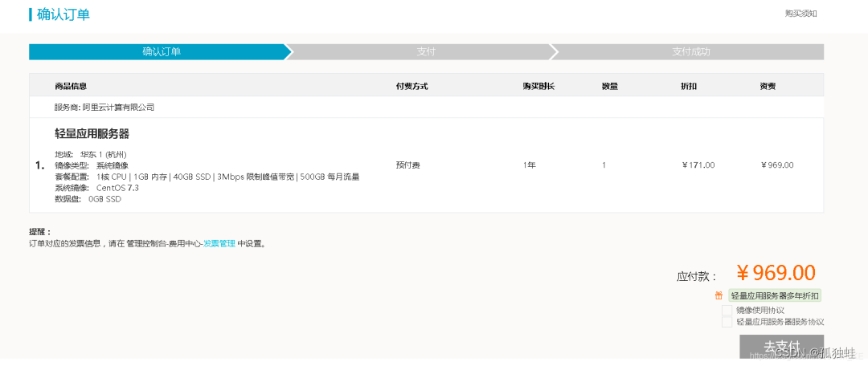Open the 发票管理 link

(x=219, y=243)
